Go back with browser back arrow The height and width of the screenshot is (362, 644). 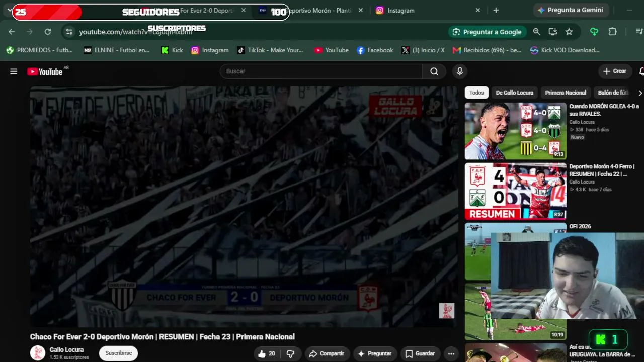coord(12,32)
